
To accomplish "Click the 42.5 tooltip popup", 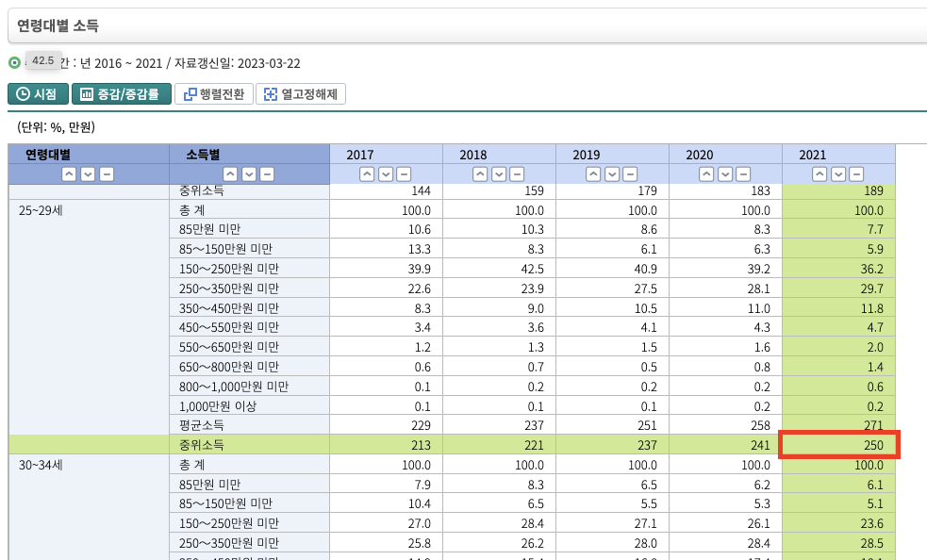I will point(43,60).
